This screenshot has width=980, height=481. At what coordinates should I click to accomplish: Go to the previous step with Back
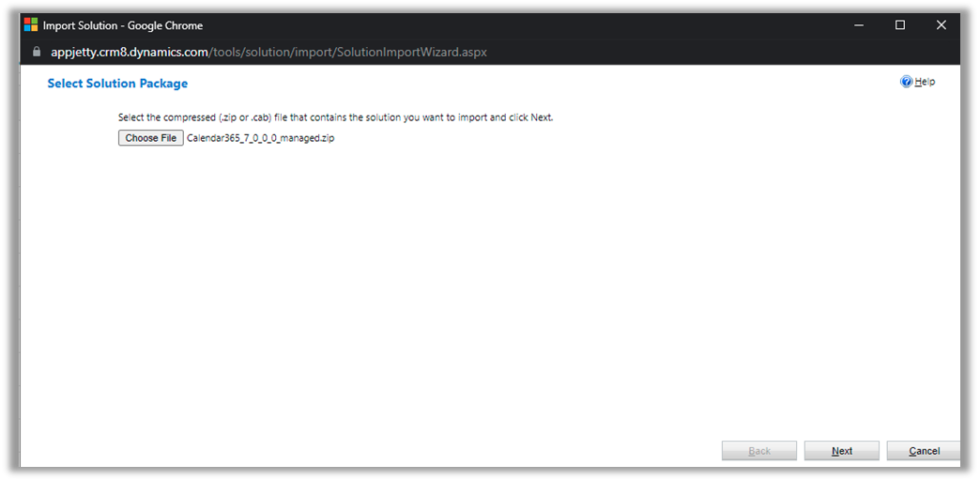758,451
